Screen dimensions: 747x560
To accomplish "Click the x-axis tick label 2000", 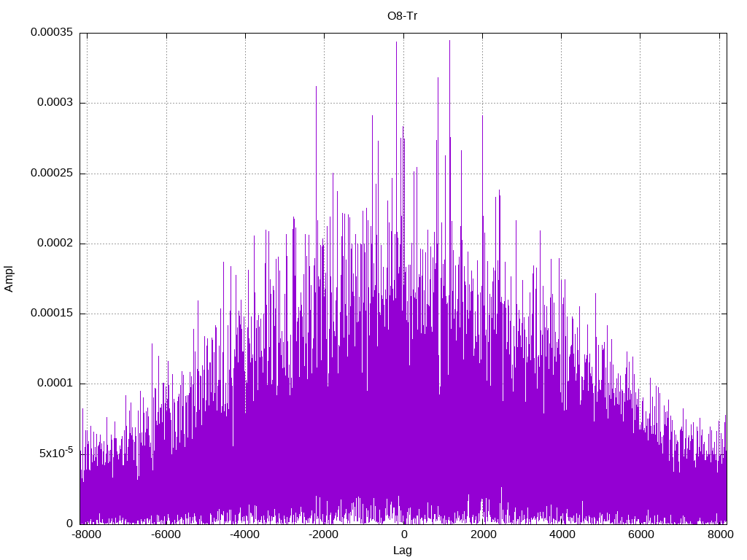I will tap(483, 534).
